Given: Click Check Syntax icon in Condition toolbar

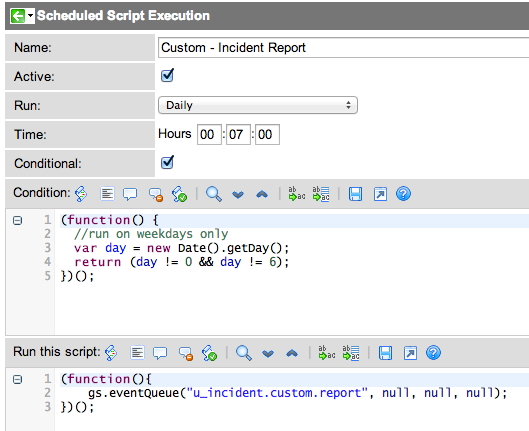Looking at the screenshot, I should 179,194.
